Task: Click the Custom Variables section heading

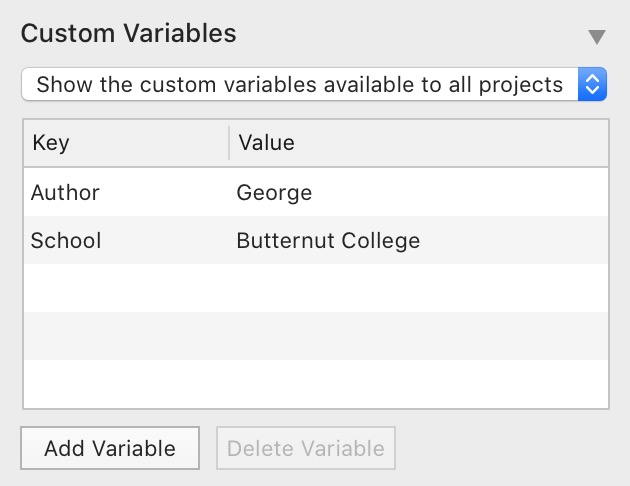Action: 129,34
